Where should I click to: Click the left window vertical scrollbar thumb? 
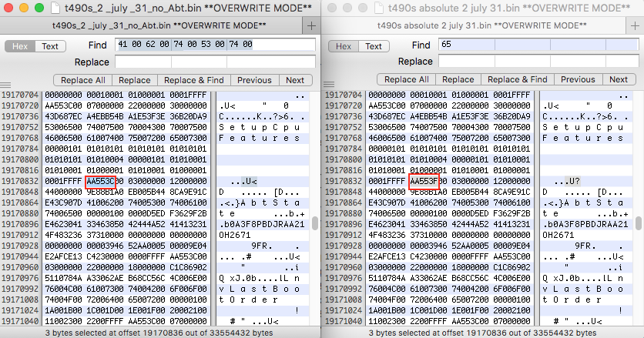coord(315,223)
